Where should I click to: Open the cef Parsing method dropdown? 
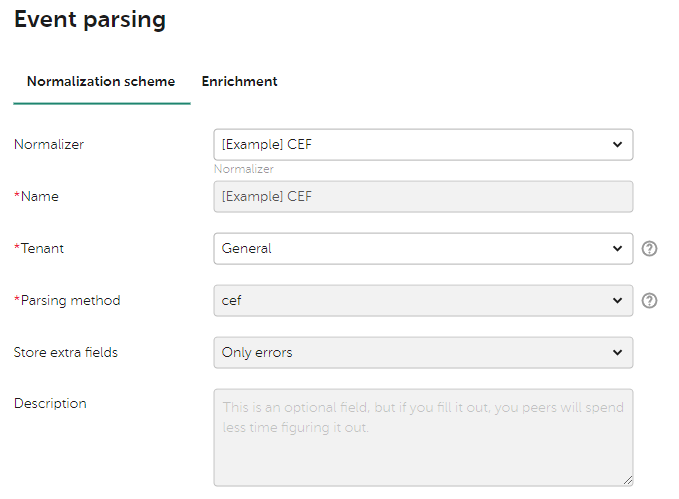tap(423, 301)
